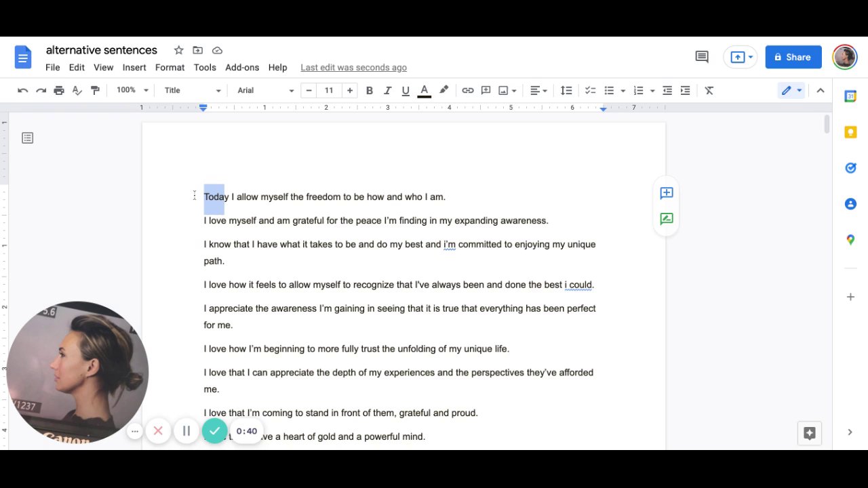Toggle checklist formatting

590,90
